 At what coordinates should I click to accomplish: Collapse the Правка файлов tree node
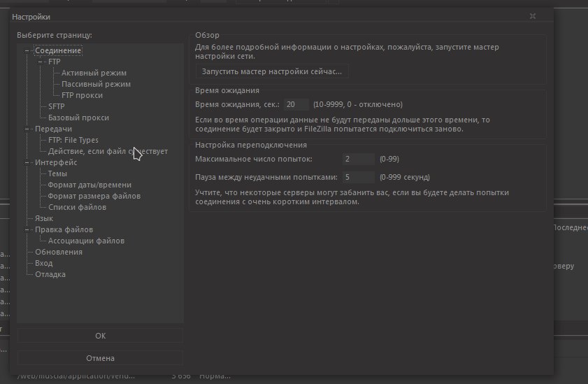tap(27, 229)
